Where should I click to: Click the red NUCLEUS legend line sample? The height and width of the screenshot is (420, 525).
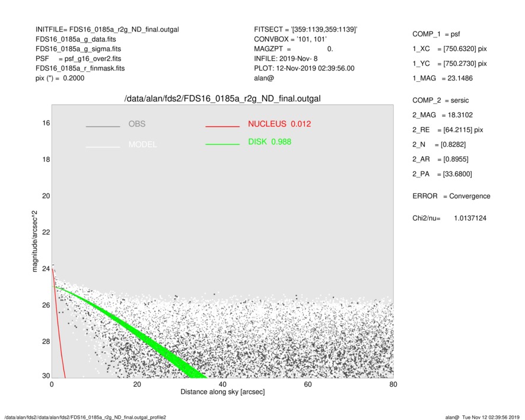[222, 126]
